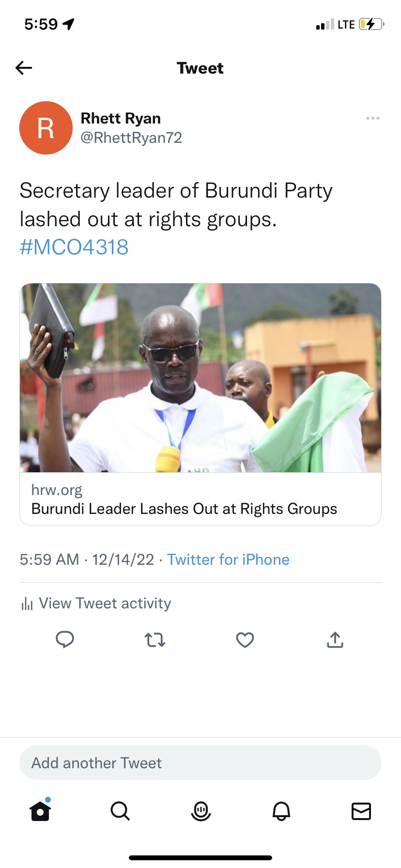The width and height of the screenshot is (401, 868).
Task: Like the tweet with heart icon
Action: click(x=245, y=640)
